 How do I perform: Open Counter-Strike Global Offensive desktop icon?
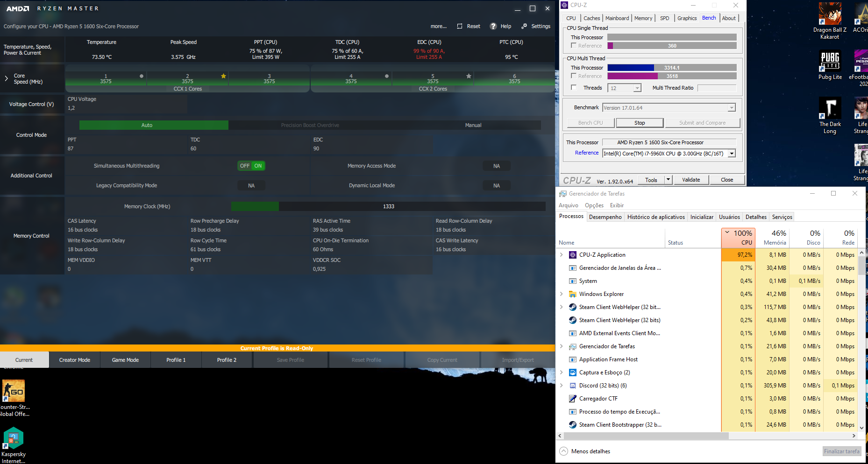14,391
